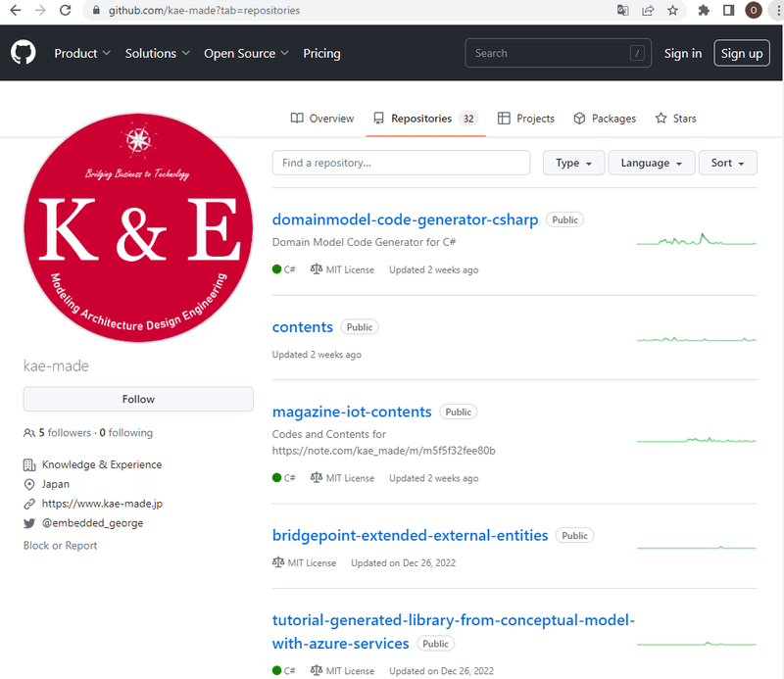The height and width of the screenshot is (679, 784).
Task: Bookmark this page with the star icon
Action: [672, 11]
